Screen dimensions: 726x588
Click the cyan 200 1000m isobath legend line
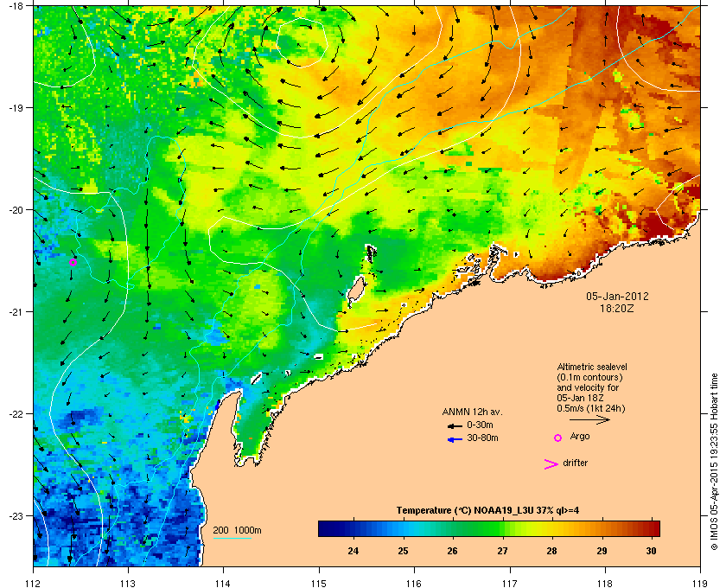(x=232, y=538)
